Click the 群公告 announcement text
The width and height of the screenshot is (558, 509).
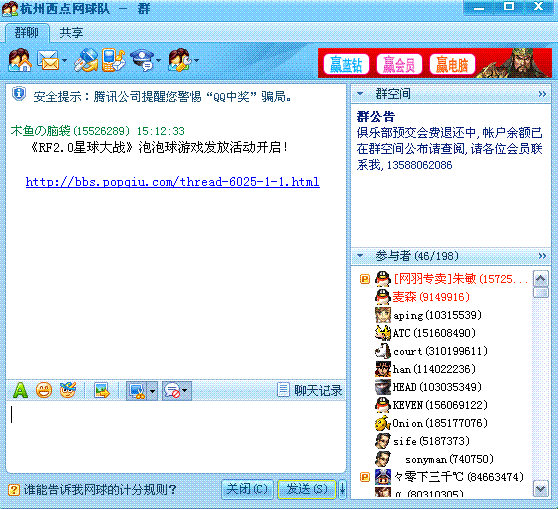[449, 149]
